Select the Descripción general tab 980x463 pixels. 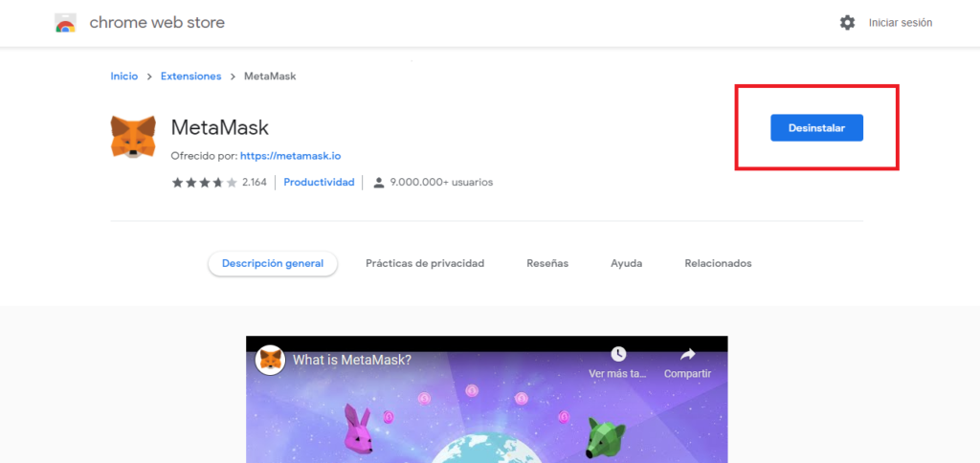[x=273, y=264]
